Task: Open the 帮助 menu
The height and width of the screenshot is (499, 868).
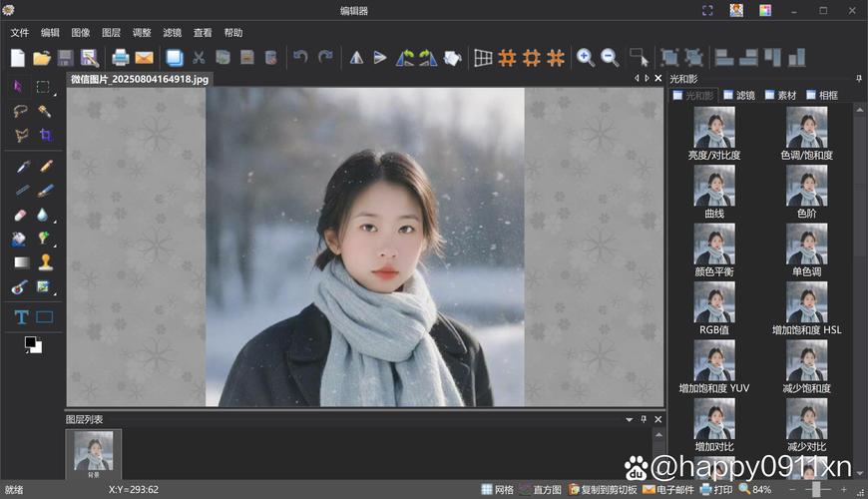Action: click(x=233, y=33)
